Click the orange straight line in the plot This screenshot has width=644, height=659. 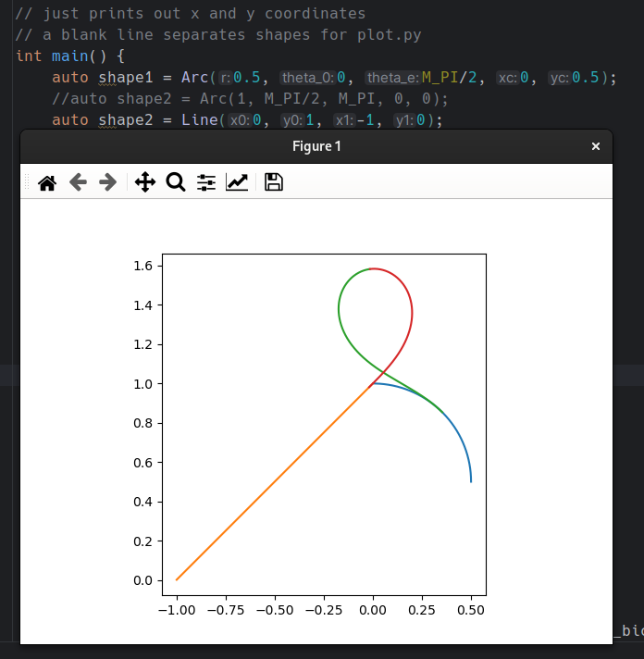[273, 482]
